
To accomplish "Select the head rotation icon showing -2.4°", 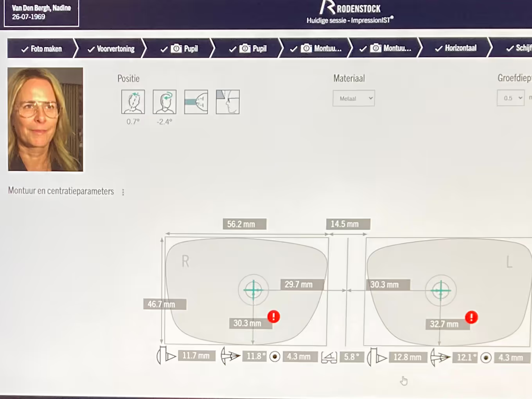I will [165, 102].
